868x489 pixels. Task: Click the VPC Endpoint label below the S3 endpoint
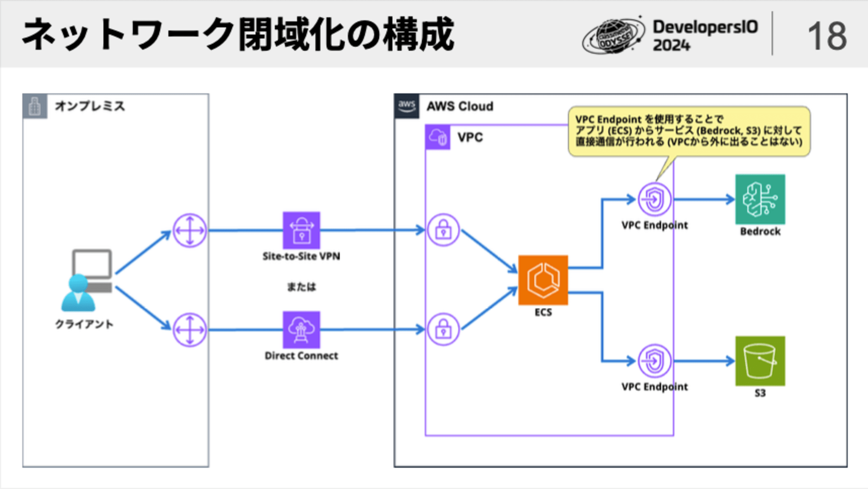[x=654, y=387]
